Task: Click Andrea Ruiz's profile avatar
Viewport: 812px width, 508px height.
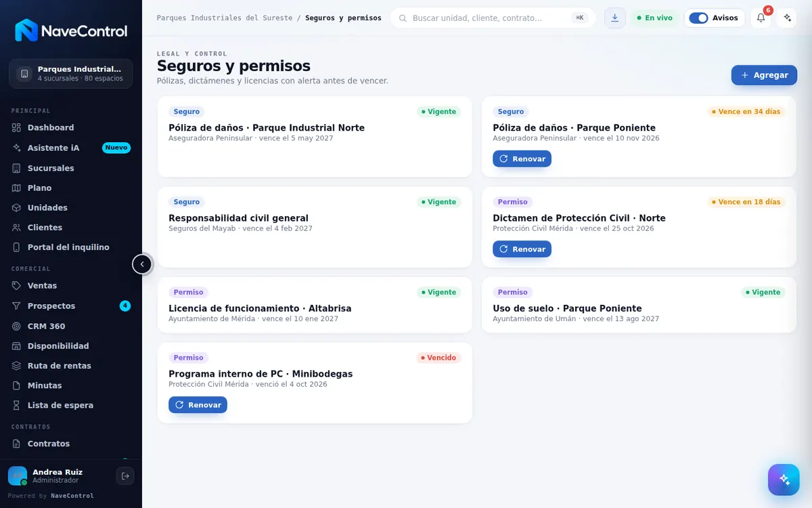Action: tap(18, 476)
